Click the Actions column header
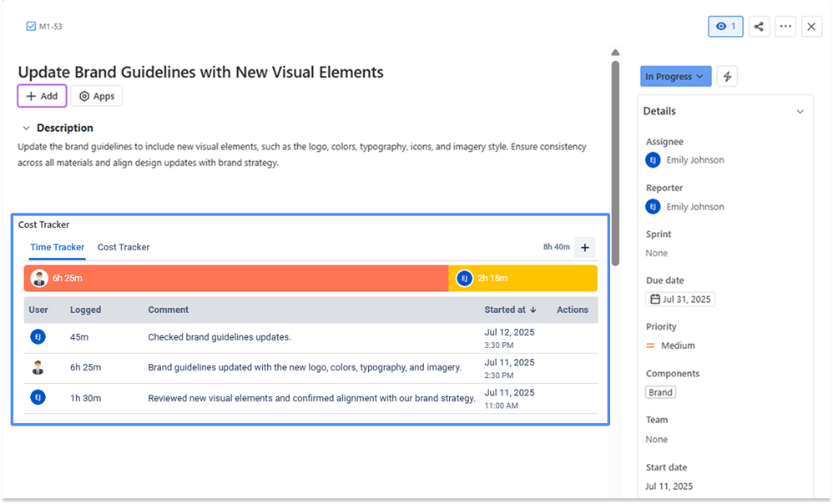Viewport: 833px width, 504px height. point(572,310)
